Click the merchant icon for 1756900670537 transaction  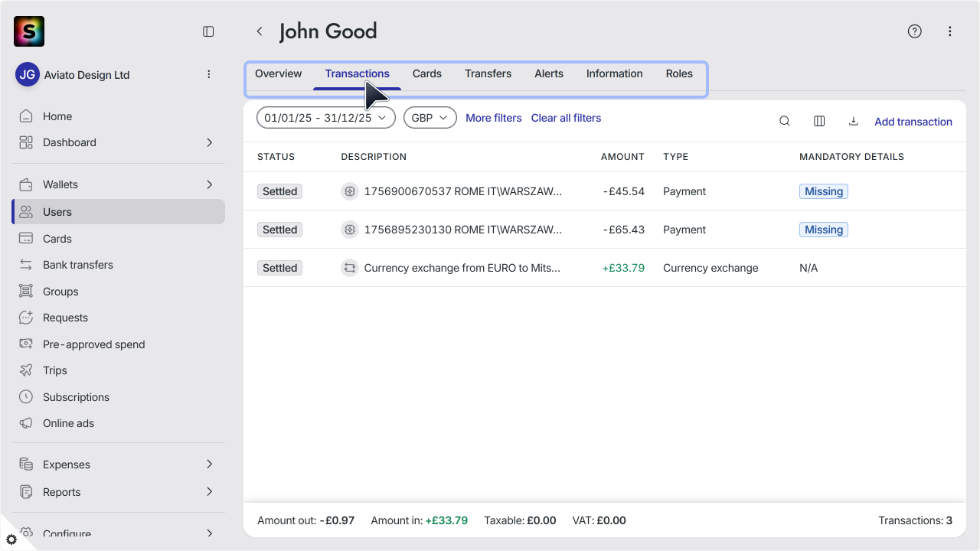point(350,191)
